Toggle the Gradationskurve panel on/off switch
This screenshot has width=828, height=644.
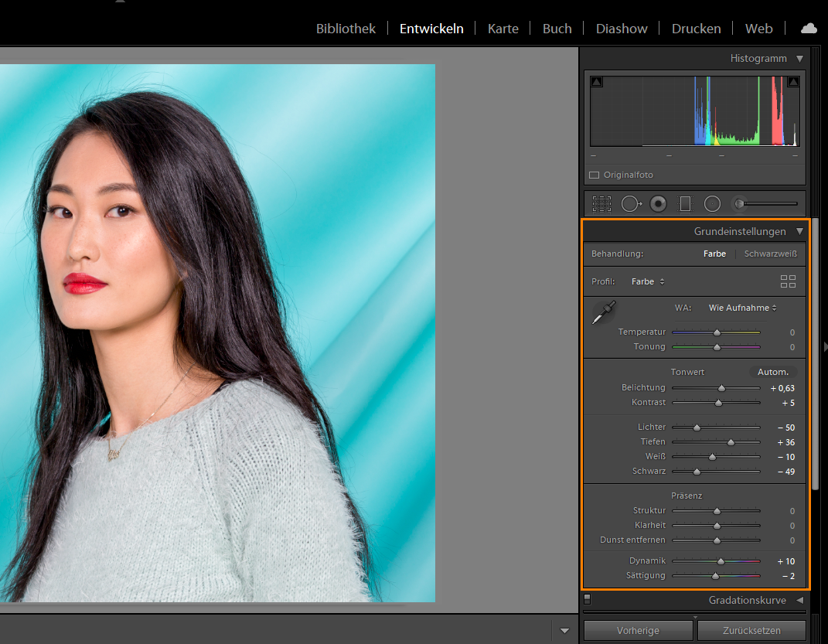coord(588,598)
